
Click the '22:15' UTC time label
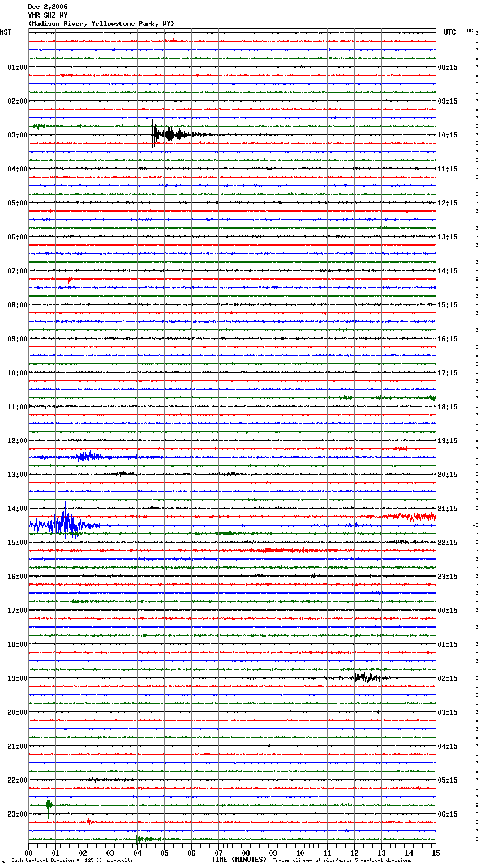[448, 543]
